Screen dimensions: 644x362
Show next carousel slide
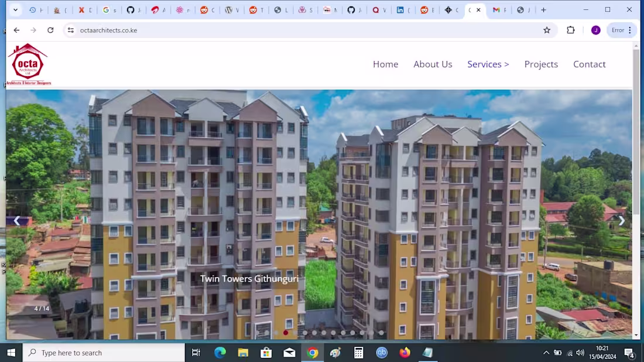[621, 221]
